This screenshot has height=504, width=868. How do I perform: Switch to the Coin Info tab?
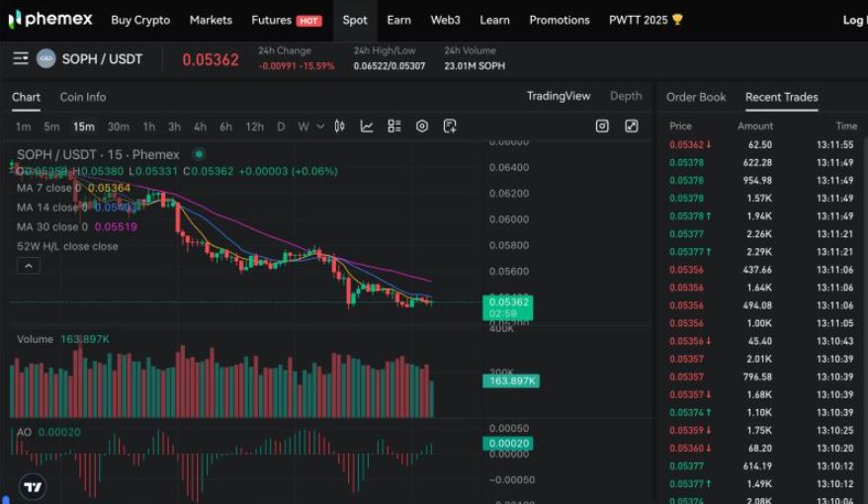83,97
